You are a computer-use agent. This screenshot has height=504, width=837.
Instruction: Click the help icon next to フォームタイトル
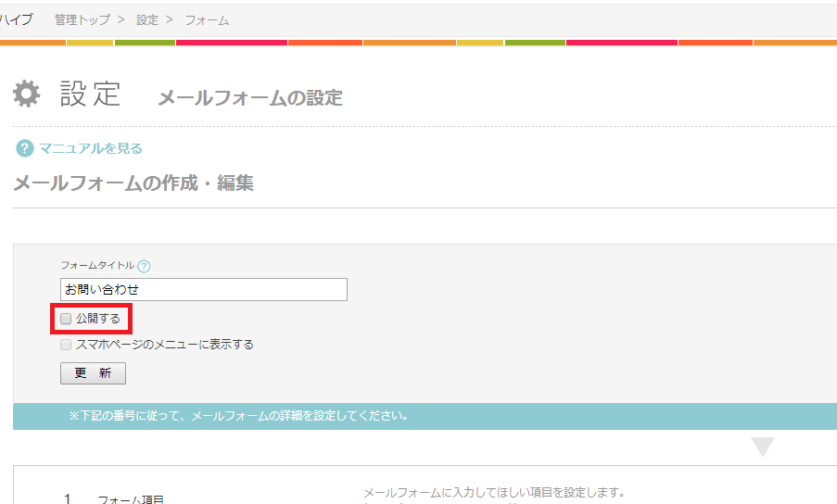(x=144, y=266)
